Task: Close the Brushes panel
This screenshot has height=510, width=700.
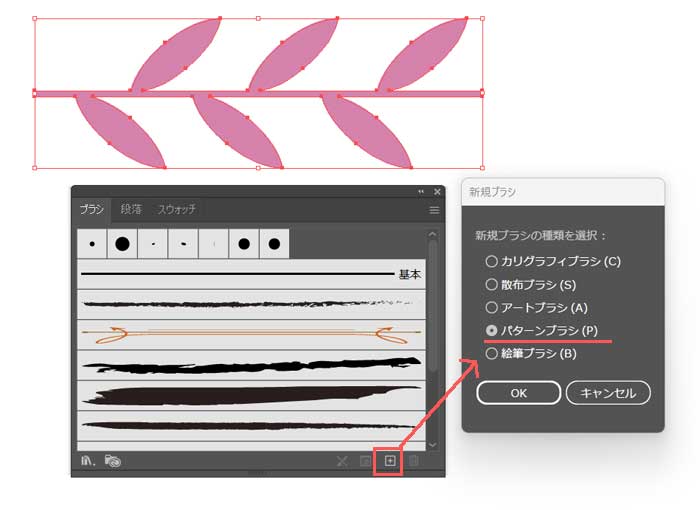Action: click(437, 192)
